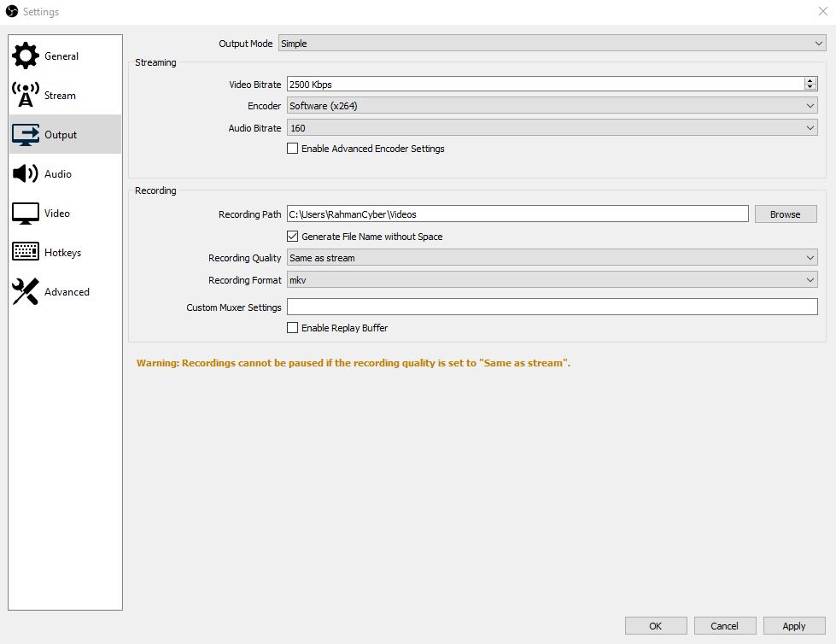Uncheck Generate File Name without Space
This screenshot has height=644, width=836.
point(293,237)
